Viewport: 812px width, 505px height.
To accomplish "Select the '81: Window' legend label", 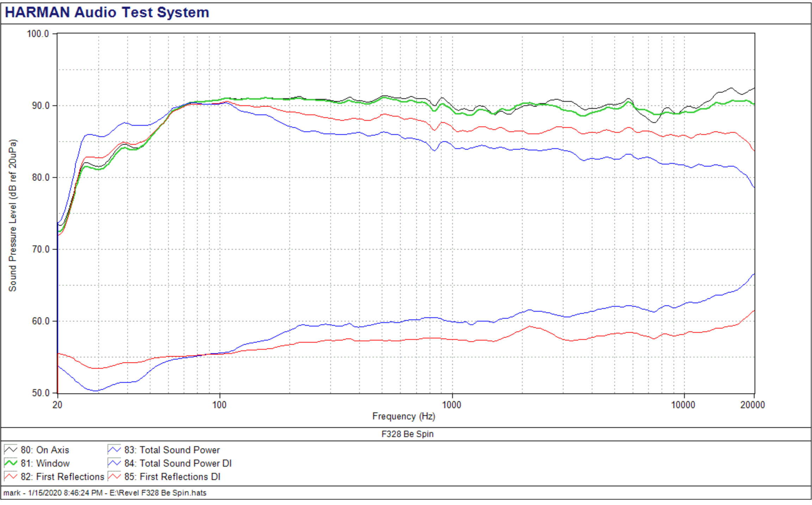I will (x=45, y=463).
